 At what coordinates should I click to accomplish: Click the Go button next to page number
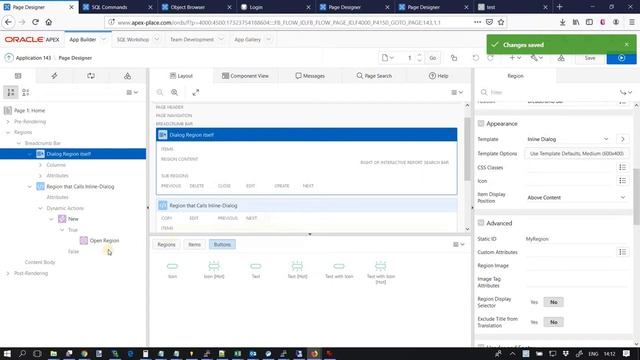click(x=433, y=58)
